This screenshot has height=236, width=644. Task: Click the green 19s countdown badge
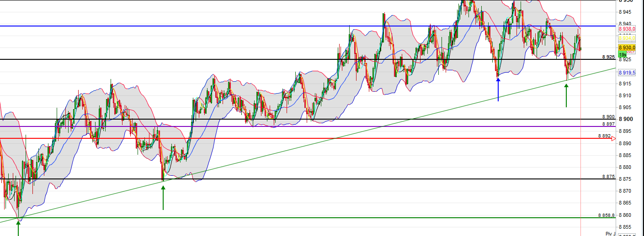[622, 54]
